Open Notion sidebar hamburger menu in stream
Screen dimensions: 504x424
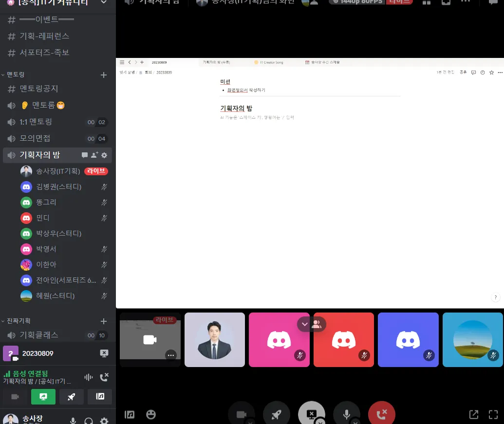tap(122, 62)
